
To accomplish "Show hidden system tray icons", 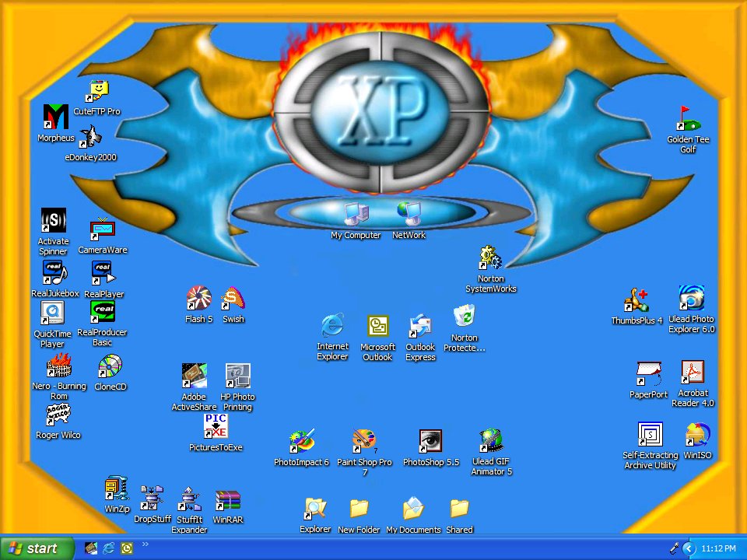I will point(689,548).
